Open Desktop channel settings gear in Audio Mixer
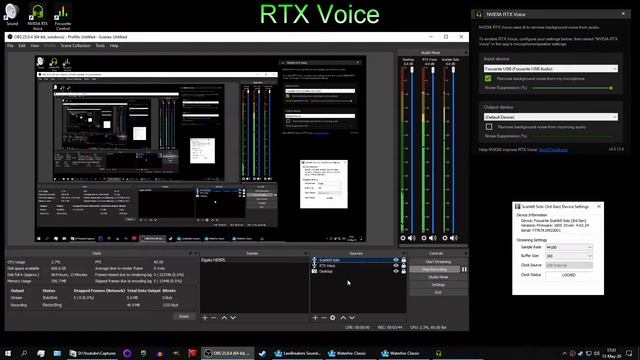 pos(403,238)
